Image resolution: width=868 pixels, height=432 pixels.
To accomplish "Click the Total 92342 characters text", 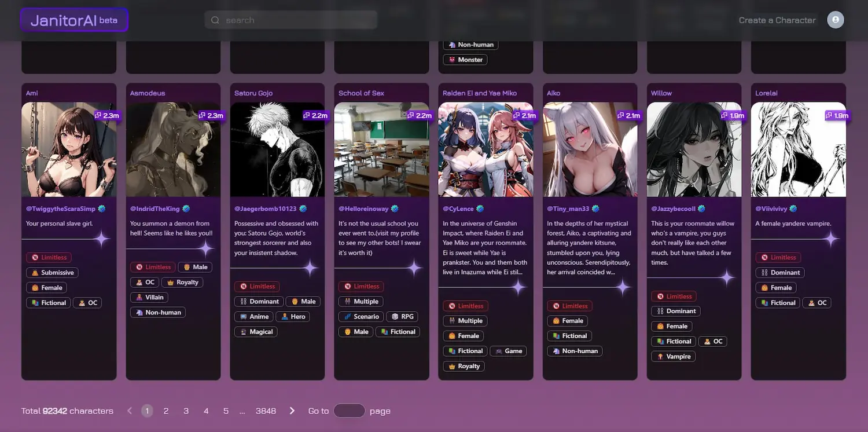I will 67,411.
